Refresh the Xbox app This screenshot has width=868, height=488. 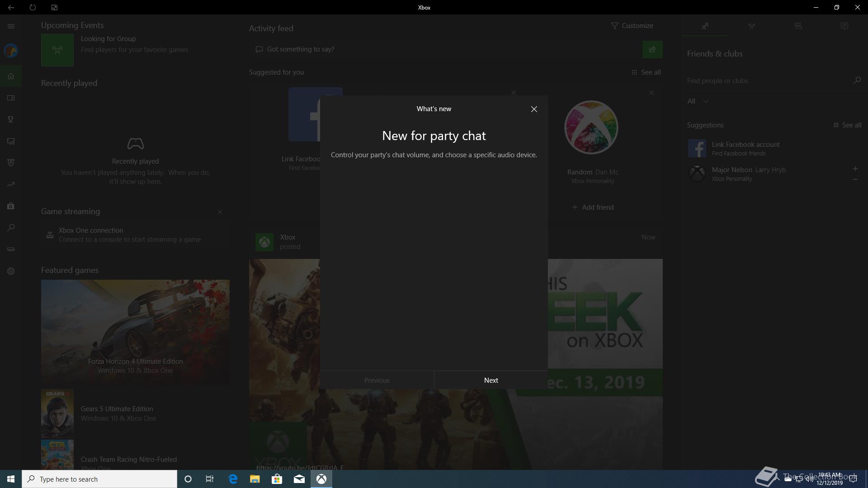tap(33, 7)
